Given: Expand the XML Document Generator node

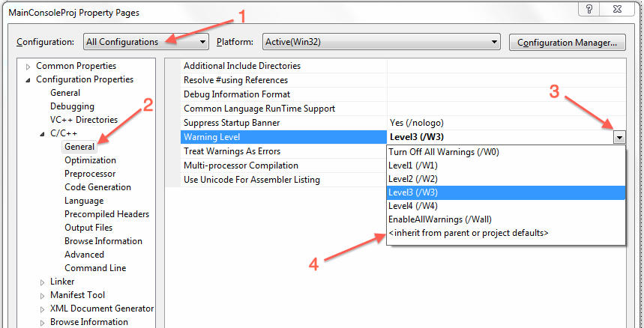Looking at the screenshot, I should tap(43, 309).
